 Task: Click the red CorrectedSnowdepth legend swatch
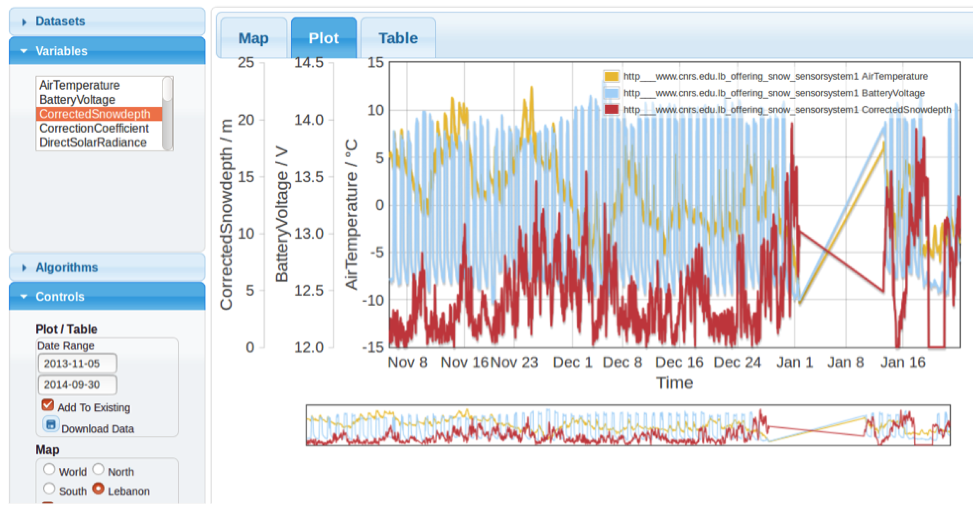click(x=611, y=110)
